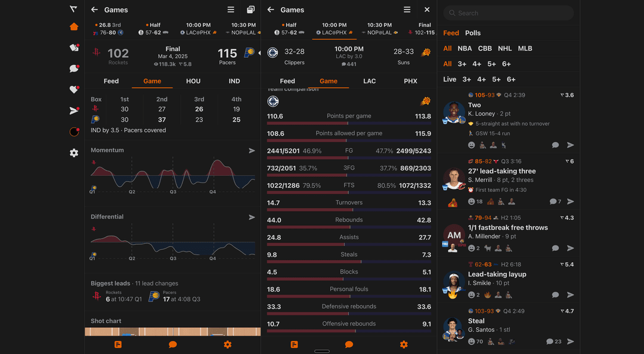Viewport: 644px width, 354px height.
Task: Open hamburger menu in the Clippers–Suns Games panel
Action: [407, 10]
